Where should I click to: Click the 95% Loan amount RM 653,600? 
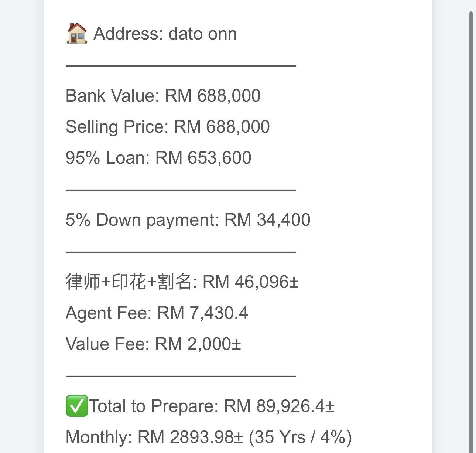point(203,158)
